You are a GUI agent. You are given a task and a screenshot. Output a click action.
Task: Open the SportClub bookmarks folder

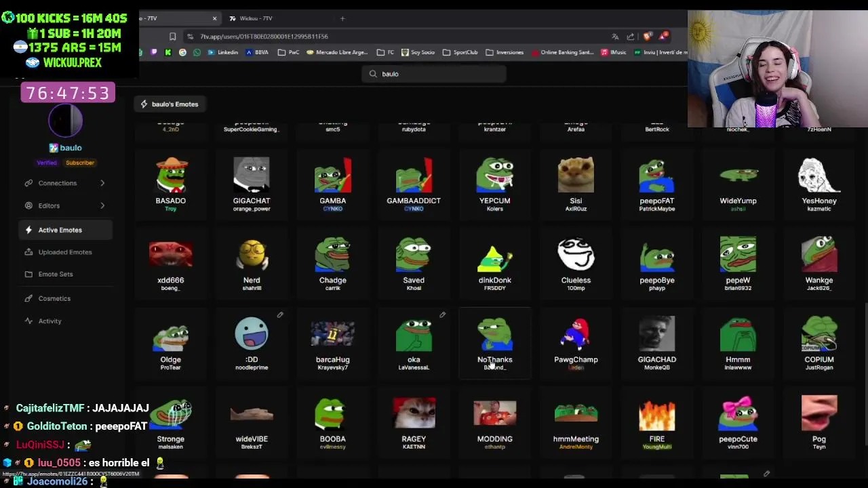click(x=460, y=52)
